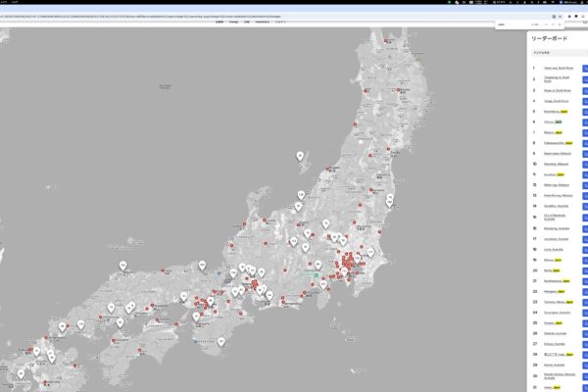Select the isolated white map pin in the Sea of Japan
The height and width of the screenshot is (392, 588).
pos(301,155)
